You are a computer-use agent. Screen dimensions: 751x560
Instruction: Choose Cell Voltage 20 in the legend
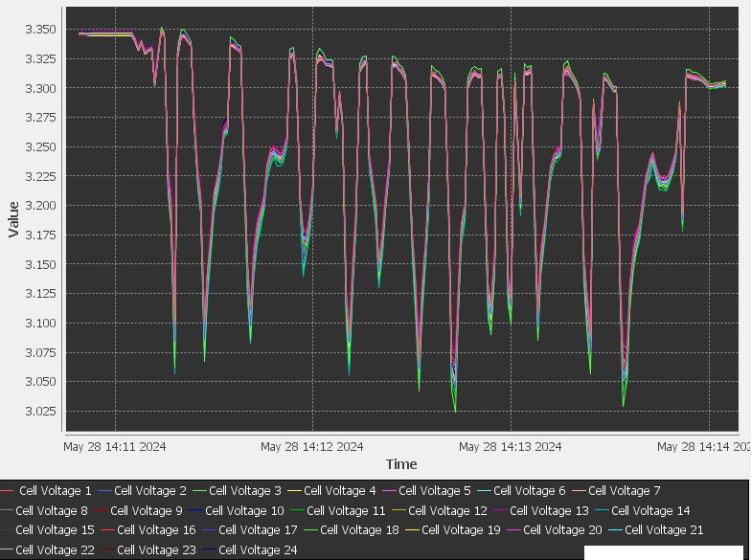562,530
